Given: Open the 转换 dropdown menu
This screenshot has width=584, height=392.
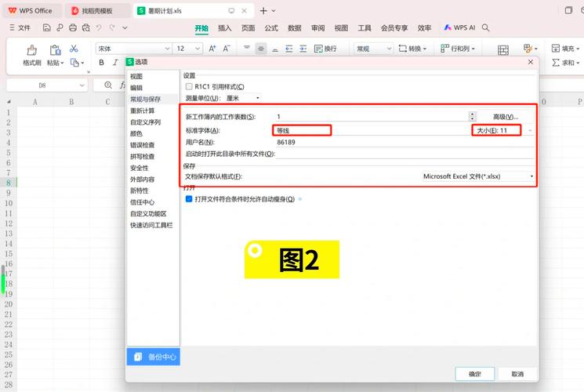Looking at the screenshot, I should 412,49.
